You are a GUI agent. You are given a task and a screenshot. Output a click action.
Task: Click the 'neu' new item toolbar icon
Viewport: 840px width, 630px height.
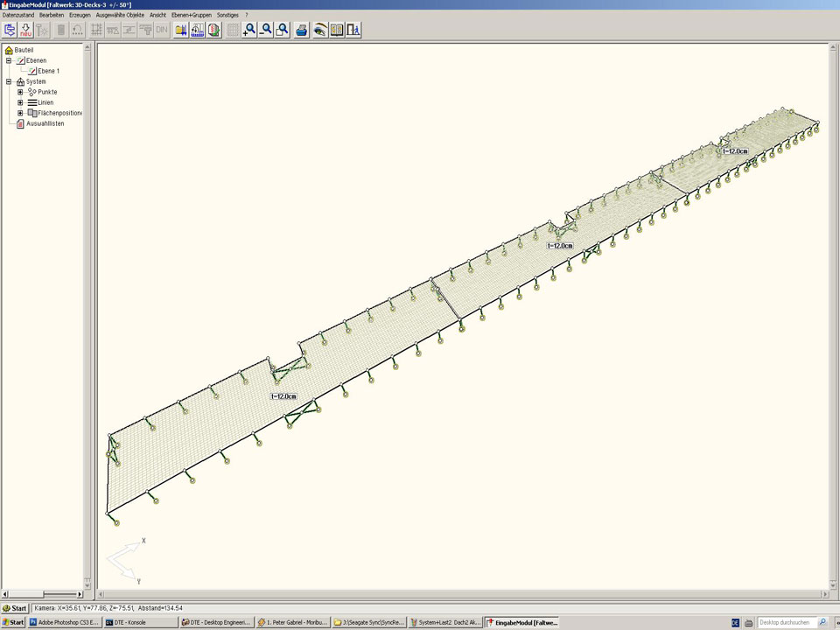click(x=26, y=30)
